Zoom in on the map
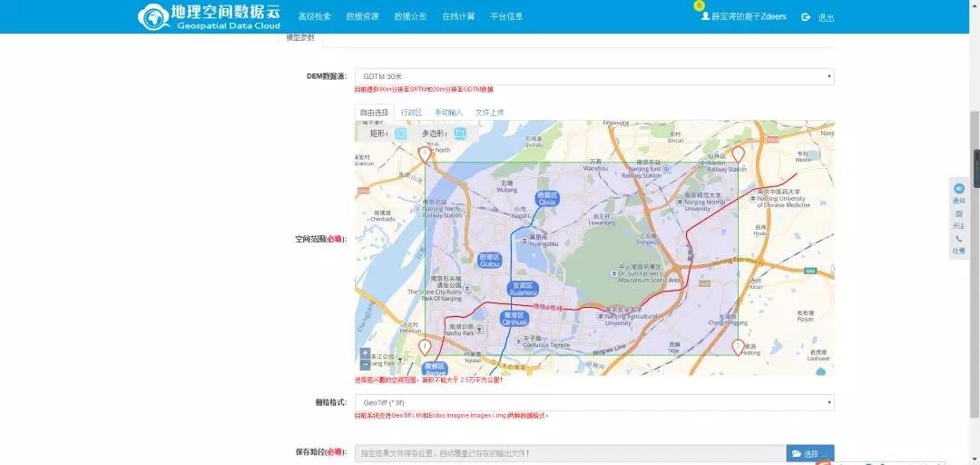This screenshot has height=465, width=980. point(365,353)
